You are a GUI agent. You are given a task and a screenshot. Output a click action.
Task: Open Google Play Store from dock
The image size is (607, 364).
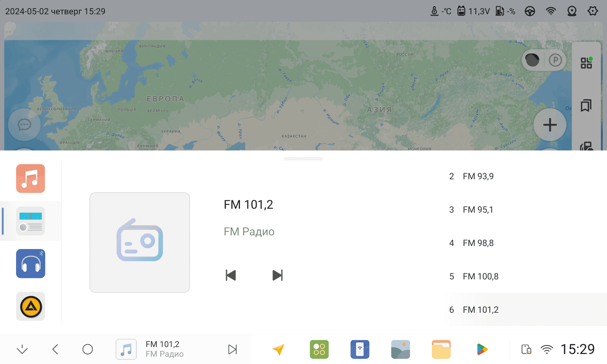[482, 349]
